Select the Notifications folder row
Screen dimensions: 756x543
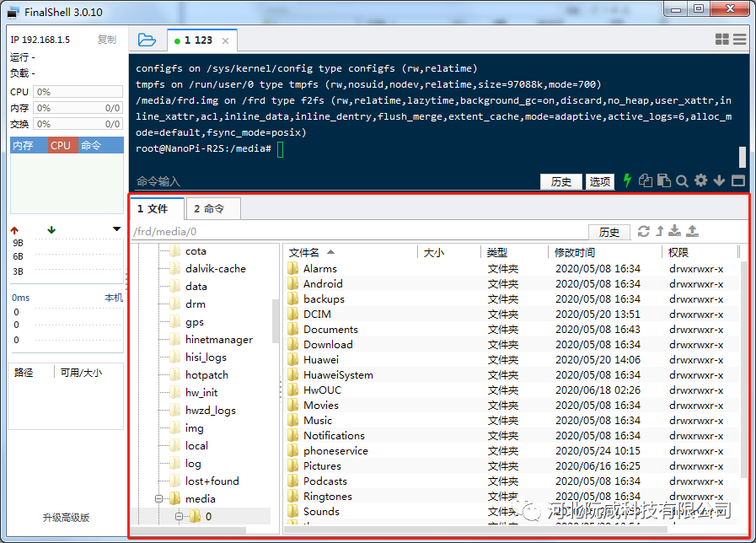(x=511, y=435)
